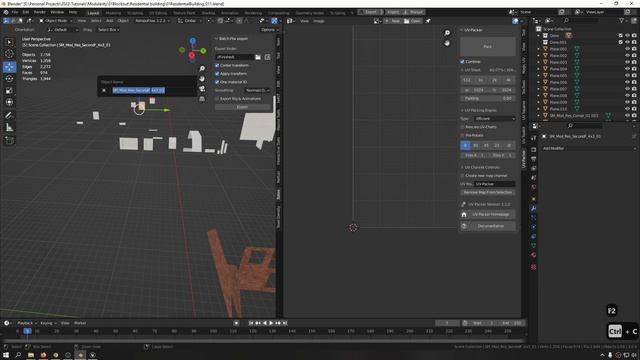640x360 pixels.
Task: Open the Edit menu
Action: pyautogui.click(x=26, y=12)
